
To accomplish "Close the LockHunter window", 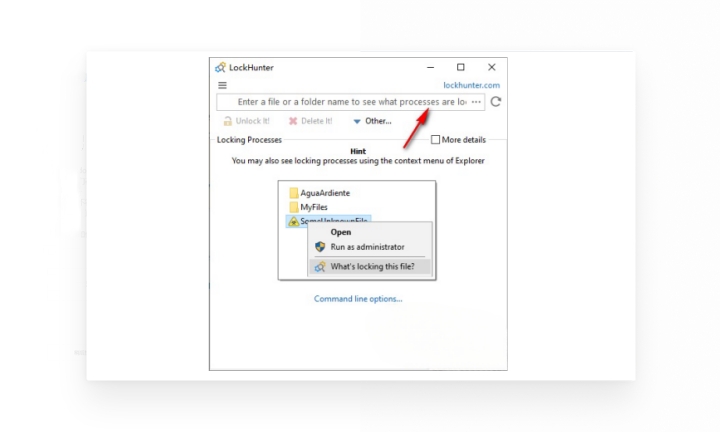I will click(492, 67).
